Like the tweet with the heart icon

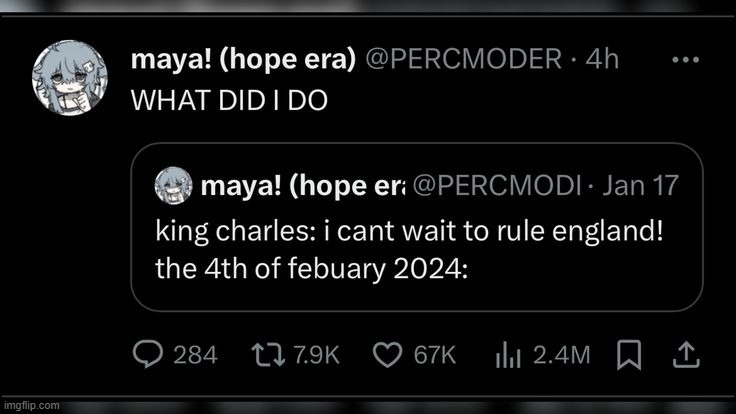click(387, 354)
